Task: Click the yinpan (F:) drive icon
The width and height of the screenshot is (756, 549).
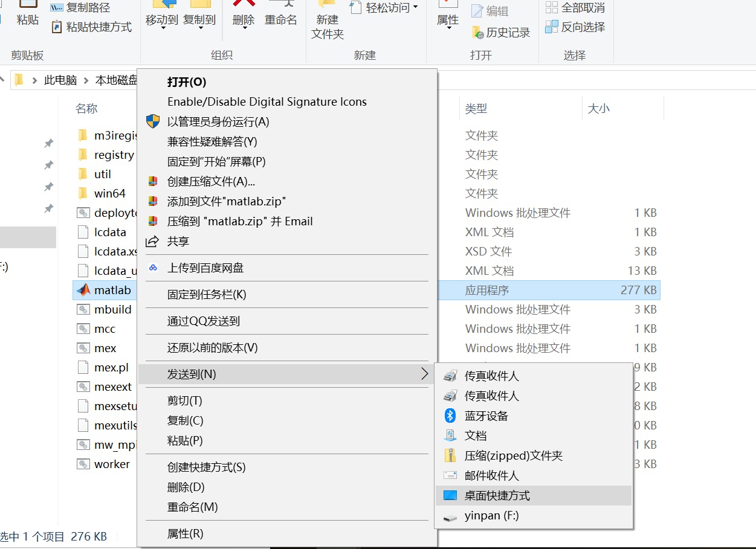Action: 450,516
